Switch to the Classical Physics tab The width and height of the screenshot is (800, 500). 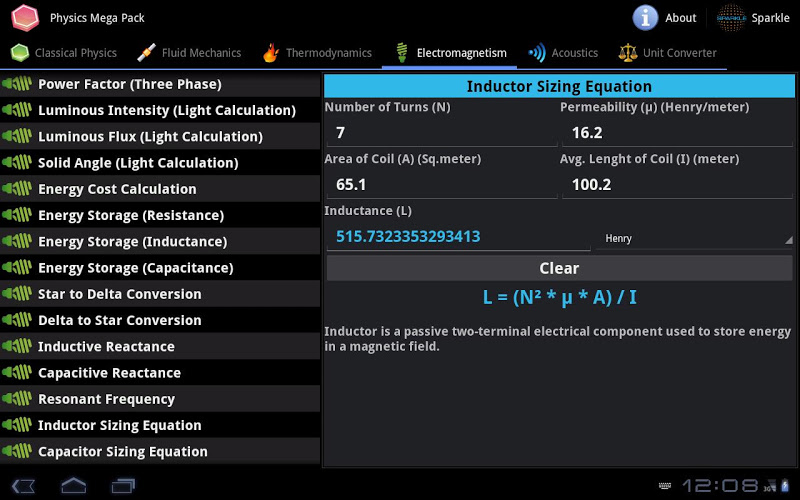pos(64,53)
